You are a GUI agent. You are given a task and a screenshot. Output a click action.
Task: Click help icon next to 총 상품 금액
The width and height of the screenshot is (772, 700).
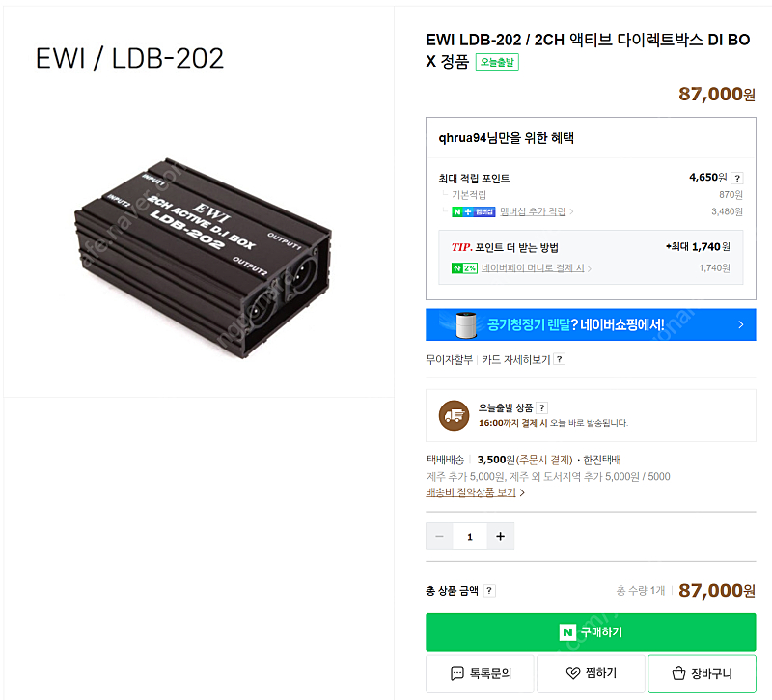point(489,591)
